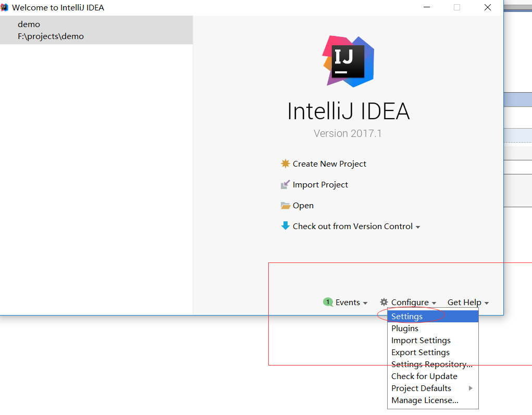This screenshot has height=415, width=532.
Task: Click the Configure label
Action: point(410,302)
